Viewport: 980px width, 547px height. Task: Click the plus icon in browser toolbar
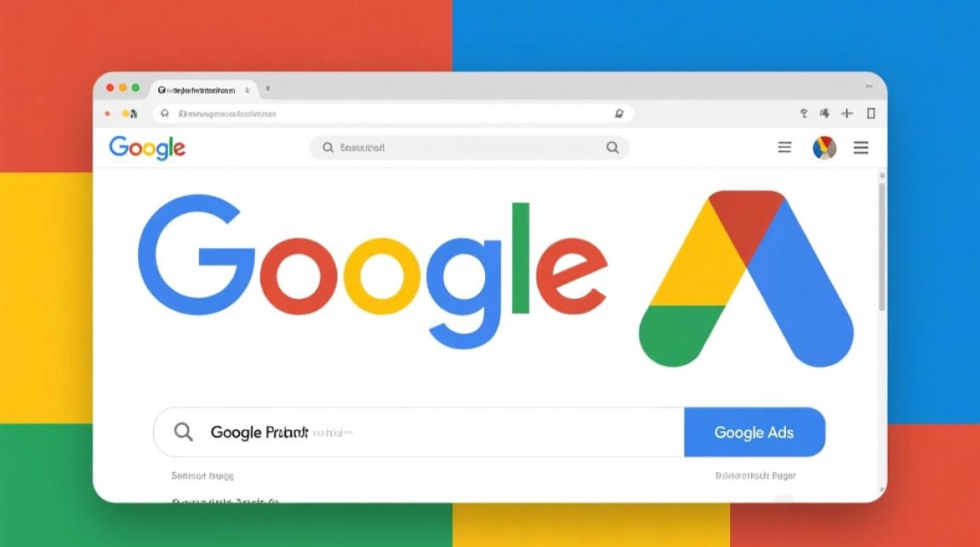coord(847,113)
